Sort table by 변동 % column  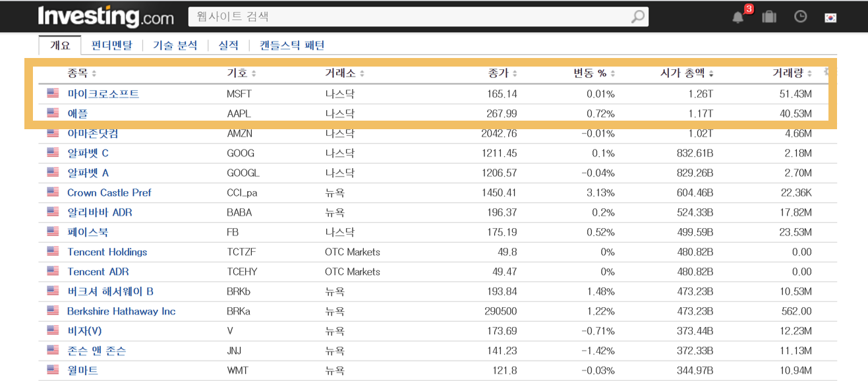tap(594, 73)
